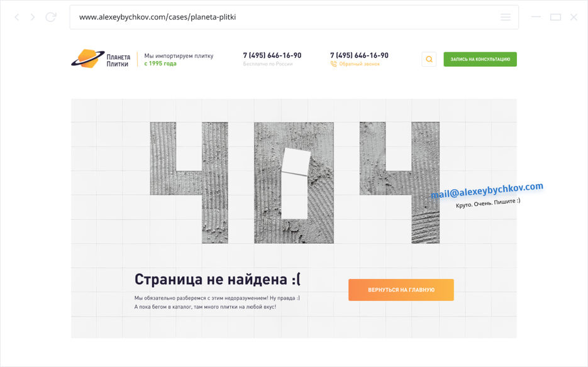This screenshot has height=367, width=588.
Task: Click the Планета Плитки planet logo
Action: (87, 59)
